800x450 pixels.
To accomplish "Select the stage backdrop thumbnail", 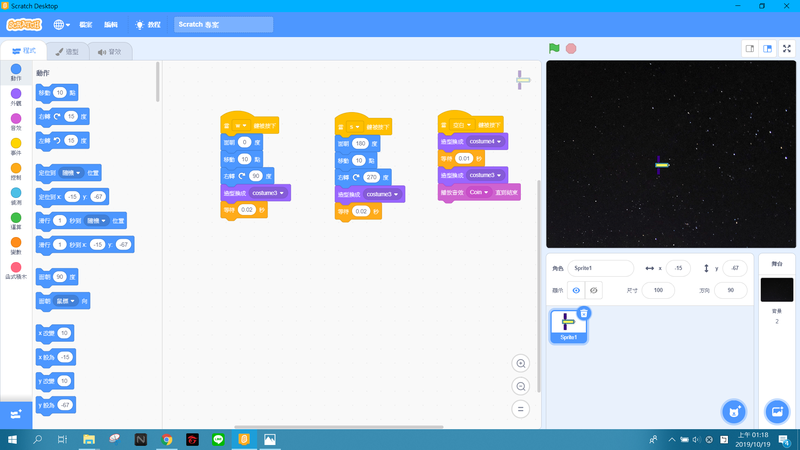I will (777, 290).
